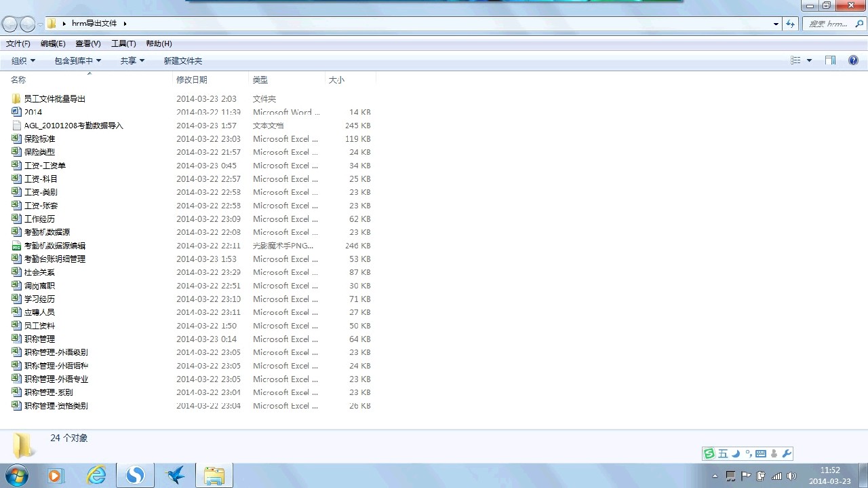Select the 考勤机数据源编辑 PNG file icon
The image size is (868, 488).
17,246
